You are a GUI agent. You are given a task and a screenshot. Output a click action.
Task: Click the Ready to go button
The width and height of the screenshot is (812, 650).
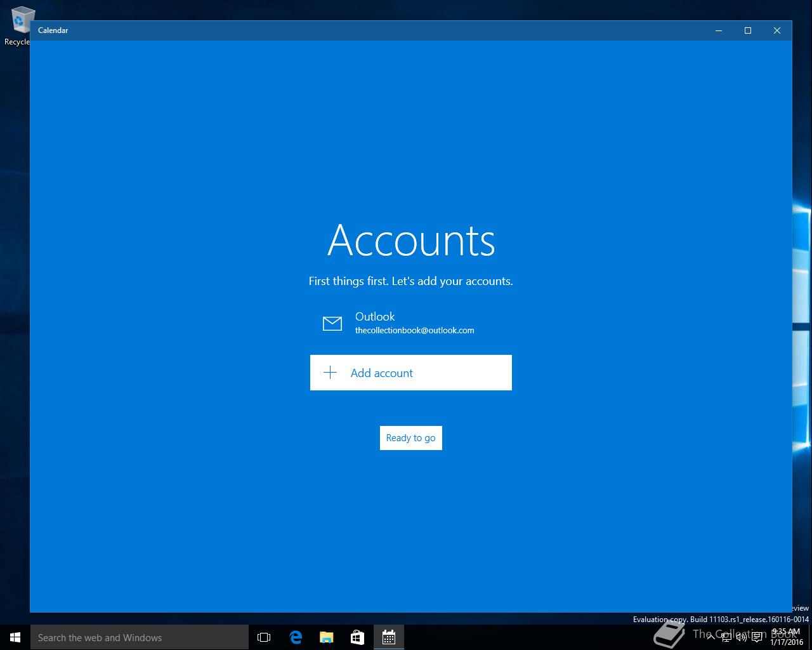click(x=410, y=438)
